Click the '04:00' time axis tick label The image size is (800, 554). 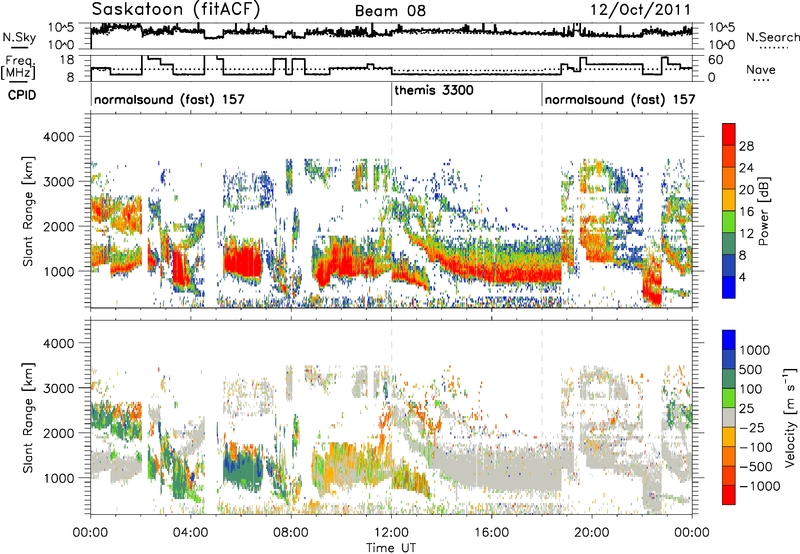[x=190, y=533]
